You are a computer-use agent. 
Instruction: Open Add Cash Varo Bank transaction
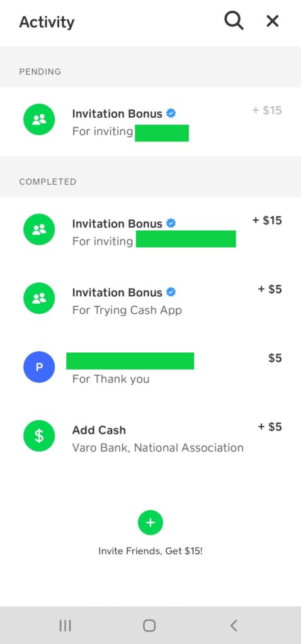click(x=150, y=436)
